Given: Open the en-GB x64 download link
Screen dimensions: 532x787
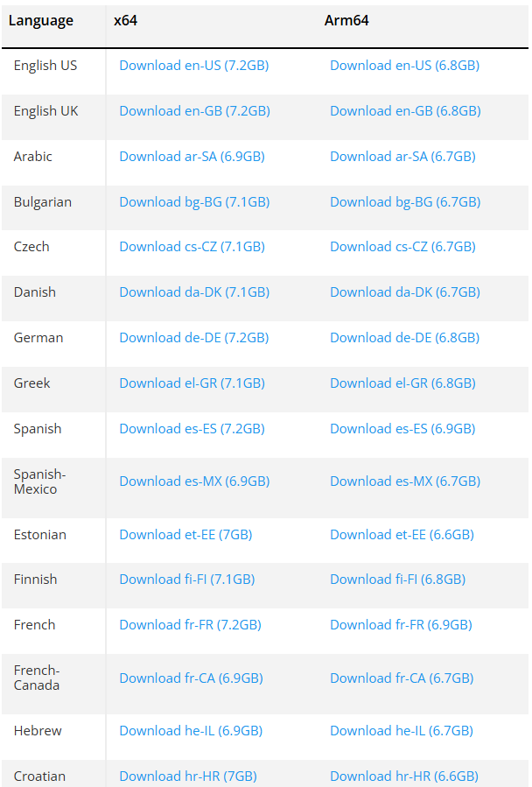Looking at the screenshot, I should pyautogui.click(x=195, y=111).
